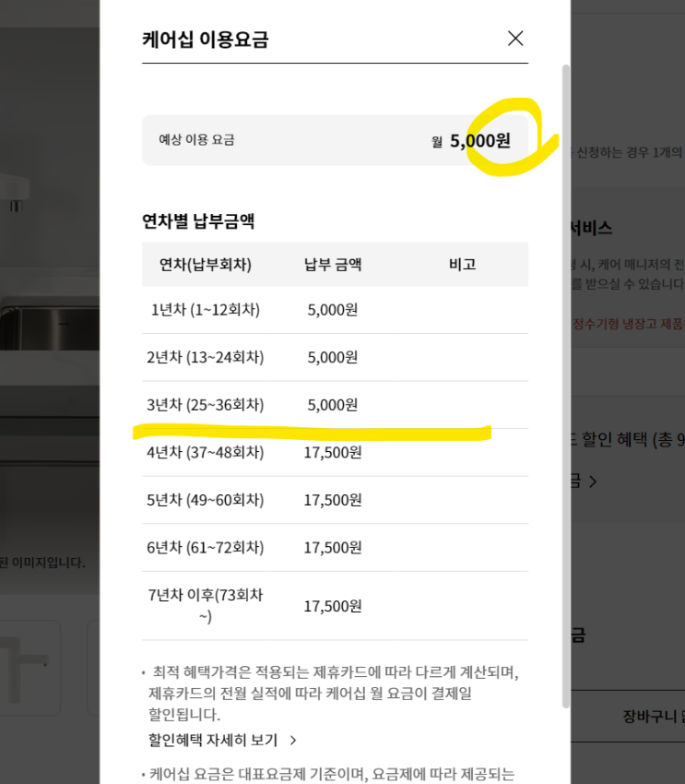
Task: Click the 납부 금액 column header
Action: (333, 264)
